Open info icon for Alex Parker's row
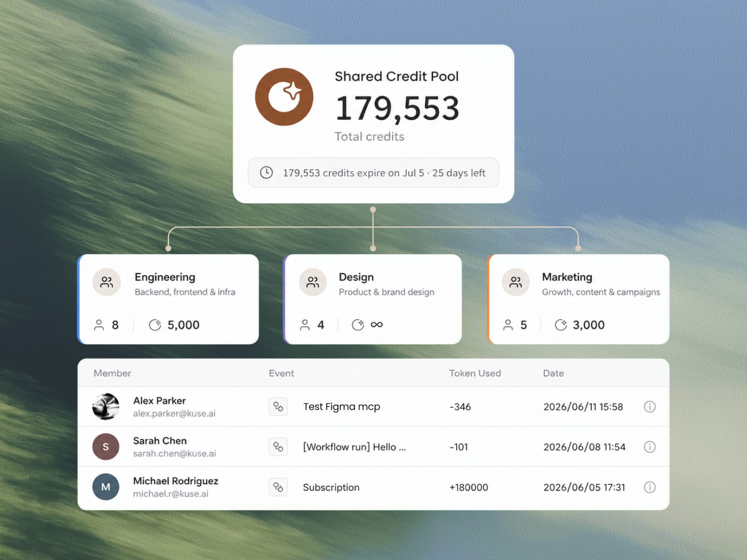The width and height of the screenshot is (747, 560). pos(650,406)
